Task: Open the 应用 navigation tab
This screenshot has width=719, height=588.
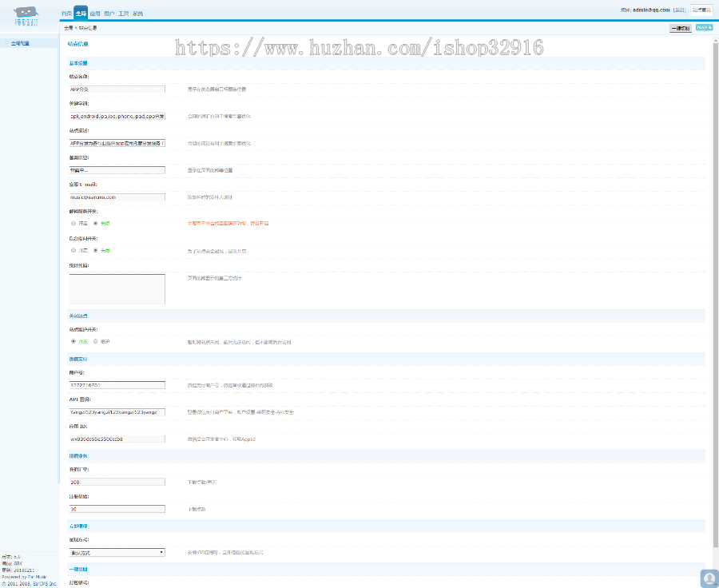Action: (95, 14)
